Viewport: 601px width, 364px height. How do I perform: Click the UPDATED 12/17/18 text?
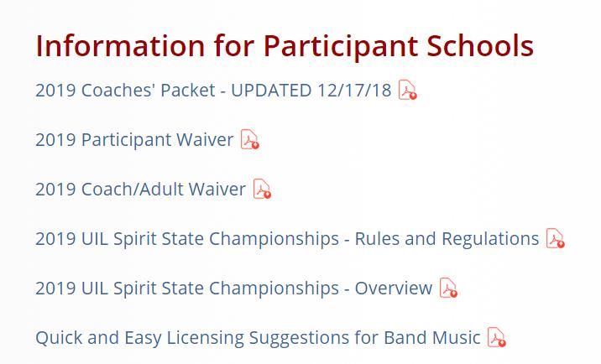(311, 91)
